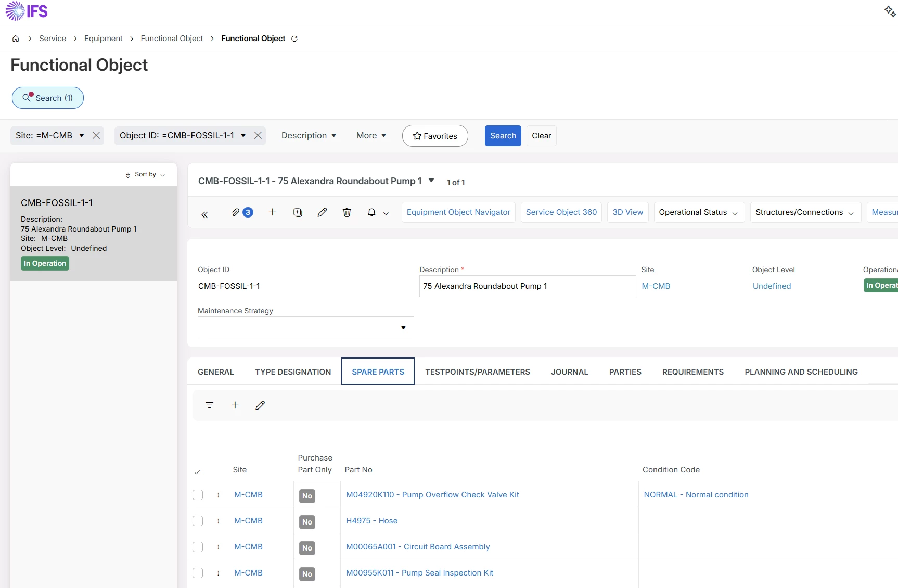
Task: Click the home icon in breadcrumb
Action: pyautogui.click(x=16, y=39)
